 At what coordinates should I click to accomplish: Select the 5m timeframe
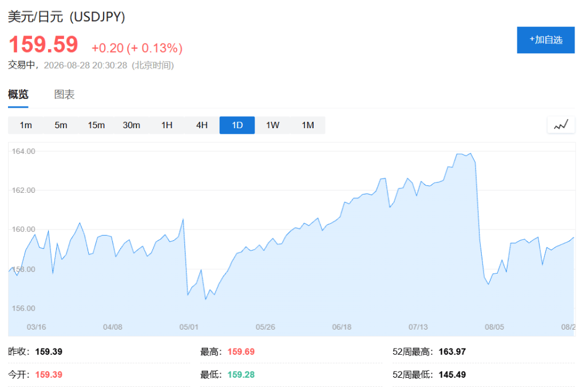(x=61, y=125)
